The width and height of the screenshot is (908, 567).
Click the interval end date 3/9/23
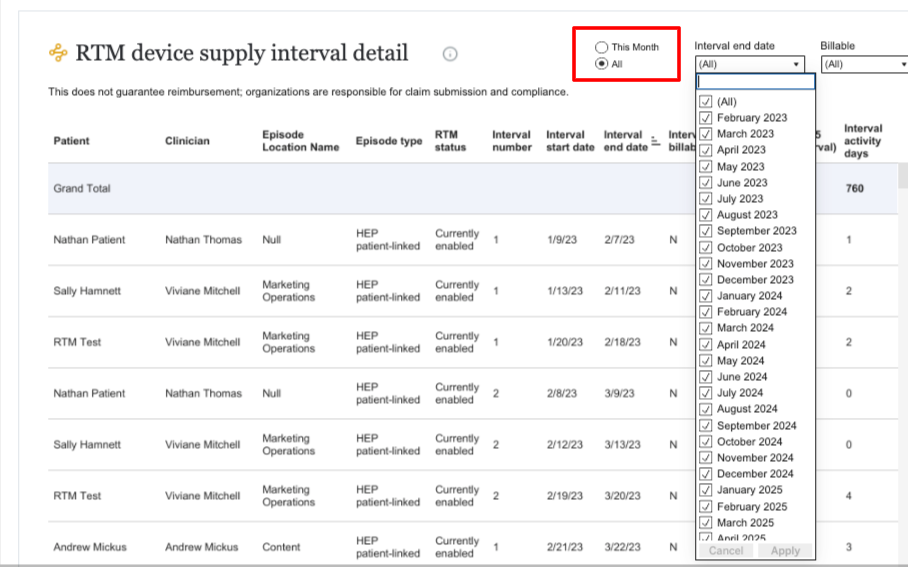[619, 393]
